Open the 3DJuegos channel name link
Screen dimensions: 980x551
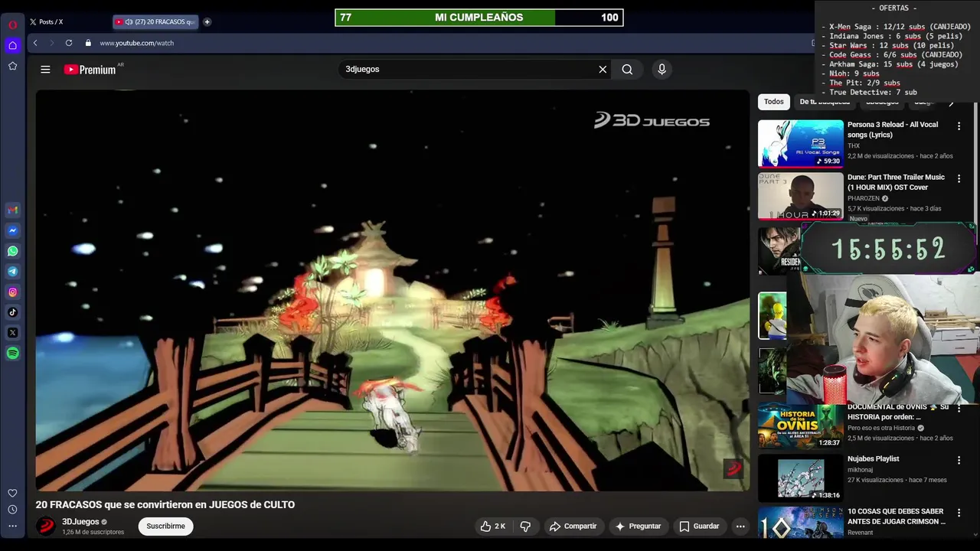coord(80,522)
